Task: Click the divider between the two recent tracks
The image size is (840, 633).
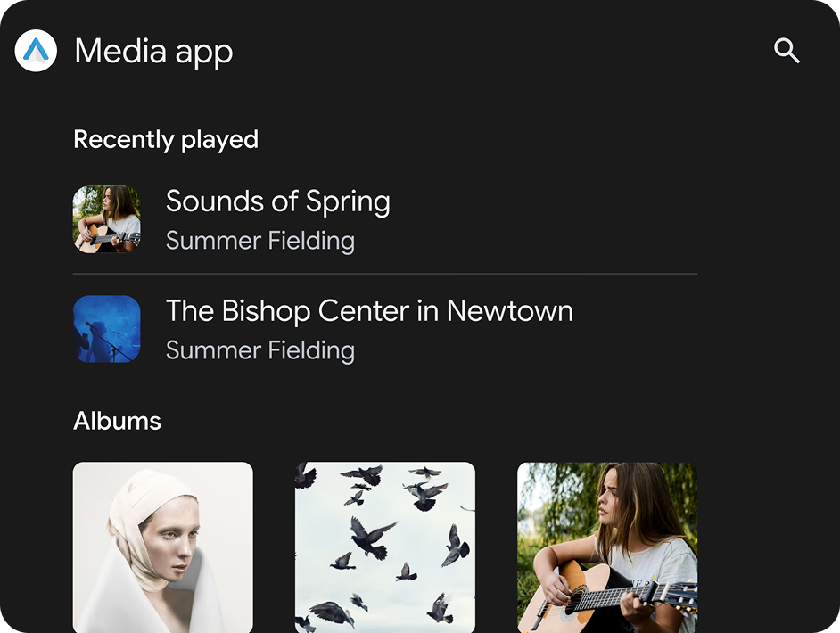Action: click(x=384, y=272)
